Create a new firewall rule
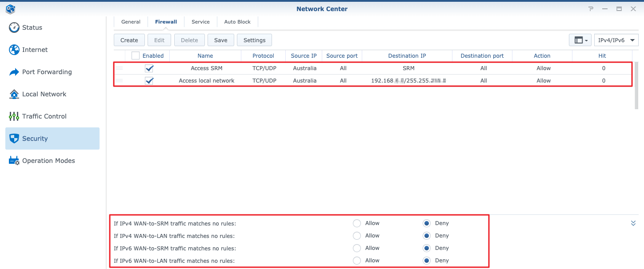The image size is (644, 269). point(129,40)
